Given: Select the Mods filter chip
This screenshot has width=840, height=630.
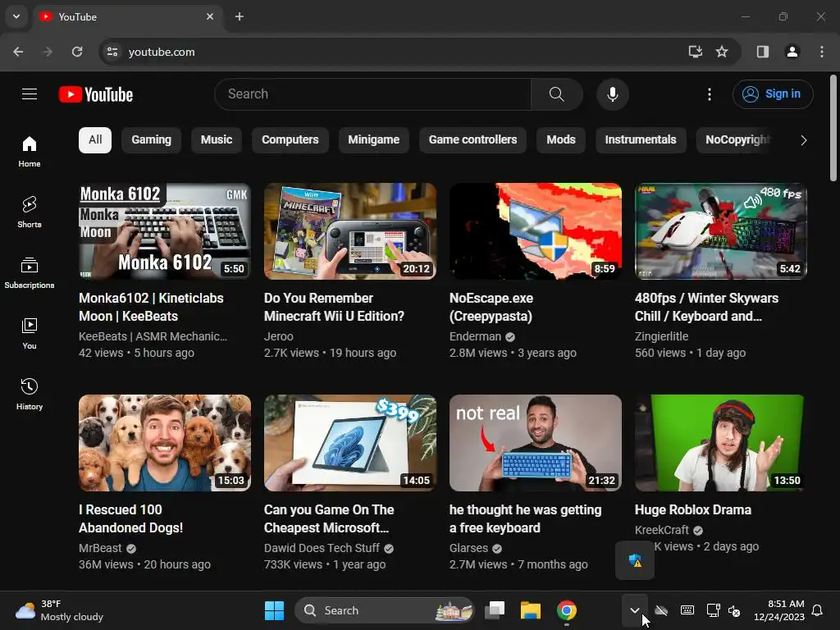Looking at the screenshot, I should tap(561, 139).
